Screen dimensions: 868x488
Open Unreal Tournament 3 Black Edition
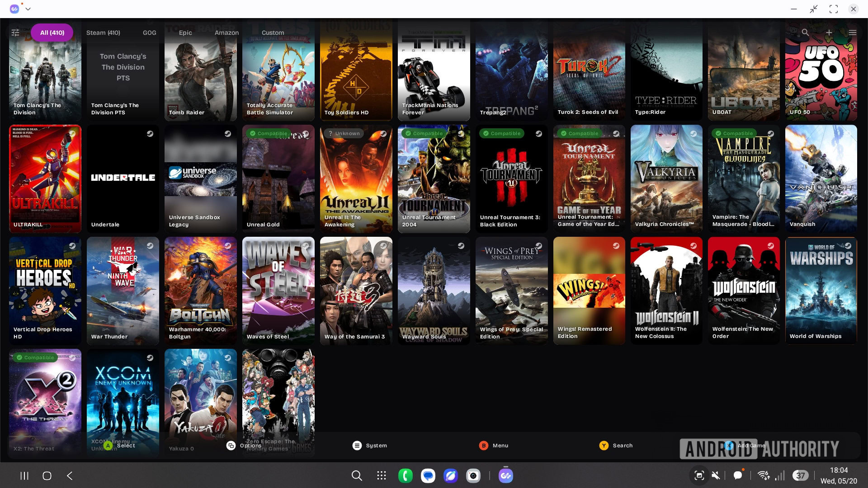[512, 179]
